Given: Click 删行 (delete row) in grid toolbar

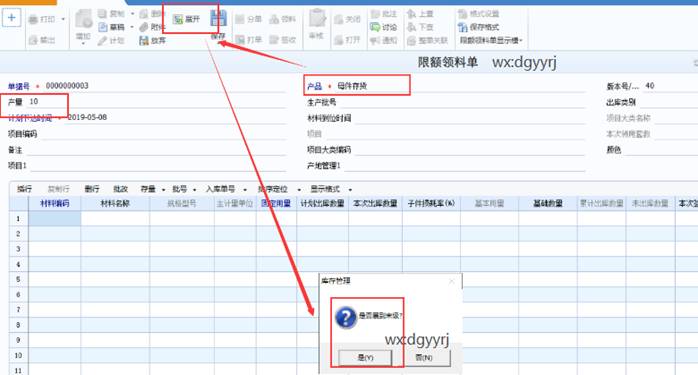Looking at the screenshot, I should click(x=92, y=189).
